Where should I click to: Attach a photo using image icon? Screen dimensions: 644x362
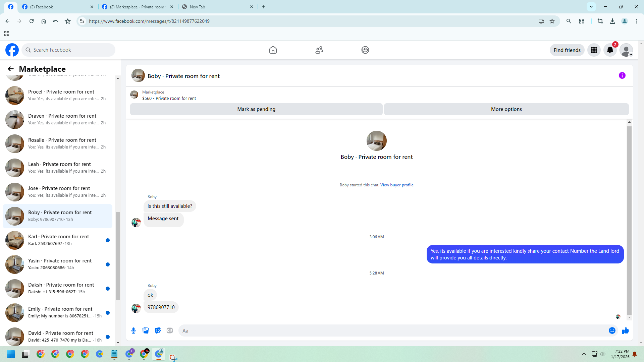pyautogui.click(x=146, y=330)
